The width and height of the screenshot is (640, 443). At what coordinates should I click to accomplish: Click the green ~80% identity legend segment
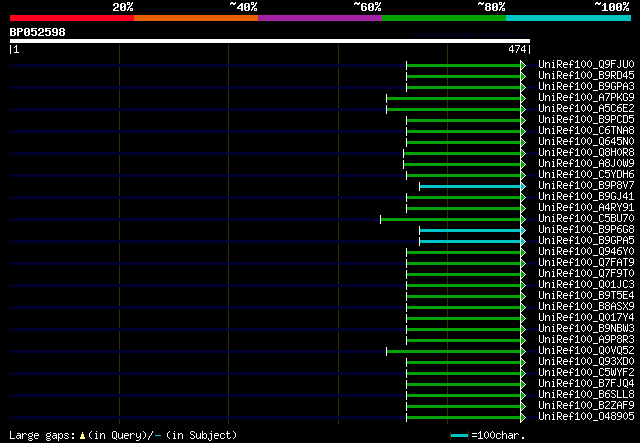444,18
